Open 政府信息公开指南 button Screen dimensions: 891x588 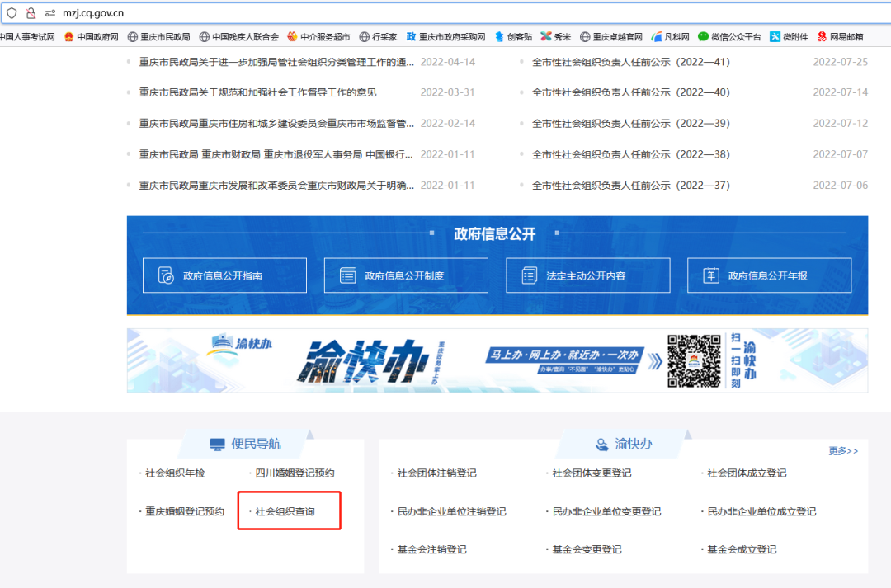[x=224, y=275]
